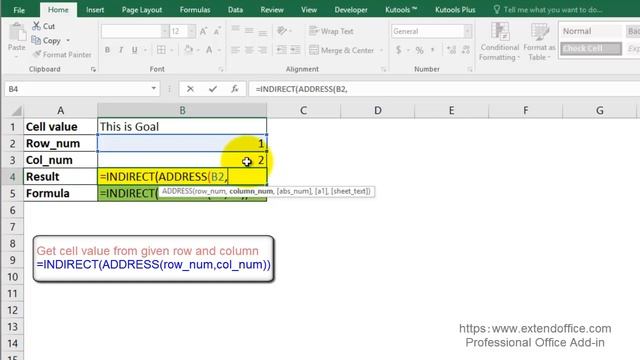This screenshot has height=360, width=640.
Task: Click the Comma Style icon
Action: click(x=432, y=50)
